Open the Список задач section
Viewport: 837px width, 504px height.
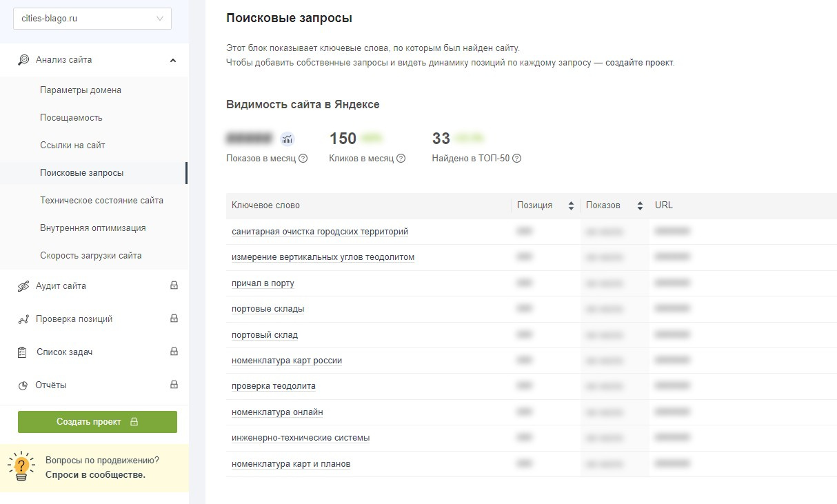click(x=65, y=352)
